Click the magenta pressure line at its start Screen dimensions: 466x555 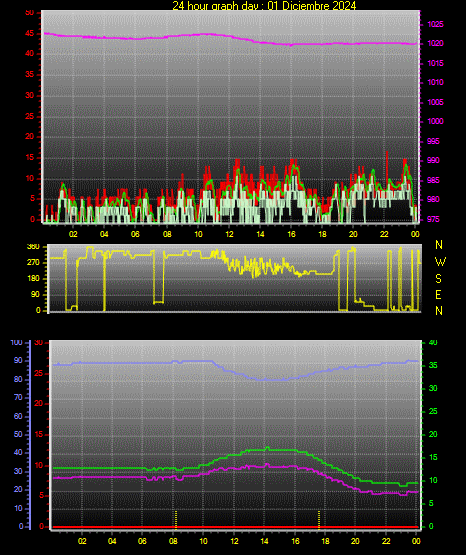point(45,33)
